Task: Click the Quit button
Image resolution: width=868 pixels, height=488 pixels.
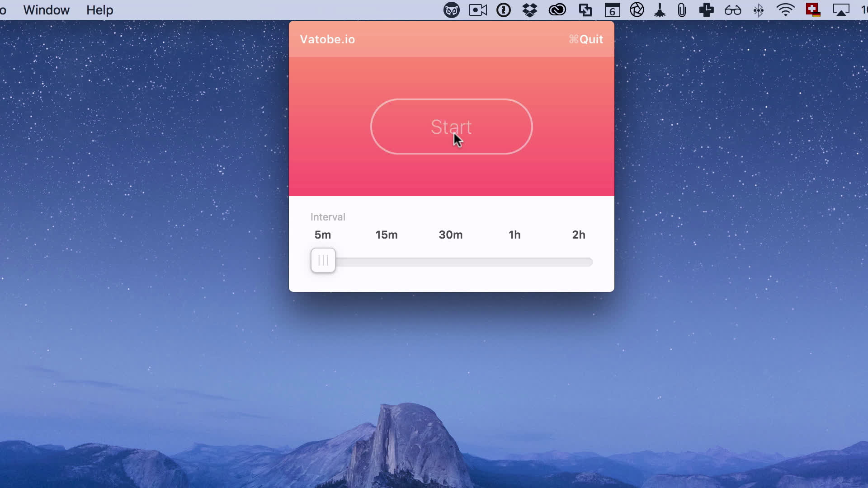Action: point(586,39)
